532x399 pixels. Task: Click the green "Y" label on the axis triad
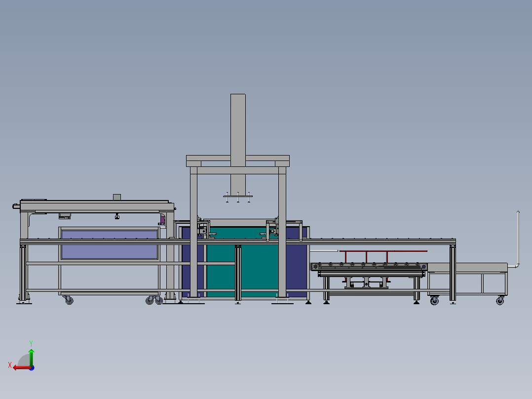31,343
